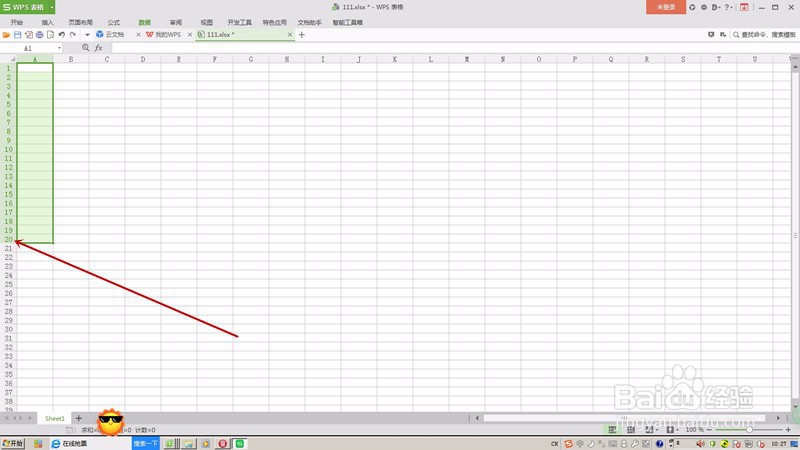This screenshot has height=450, width=800.
Task: Open the Sheet1 sheet tab
Action: [55, 418]
